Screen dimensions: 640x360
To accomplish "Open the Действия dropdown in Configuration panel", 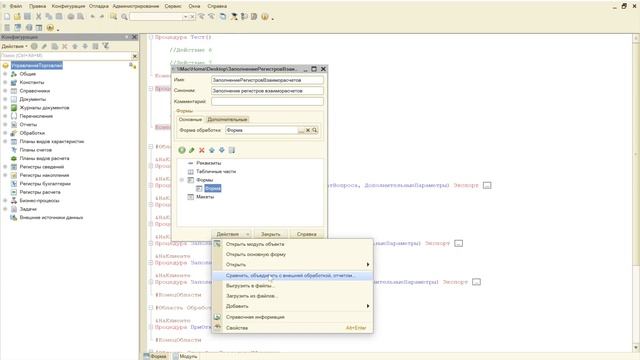I will pyautogui.click(x=15, y=47).
